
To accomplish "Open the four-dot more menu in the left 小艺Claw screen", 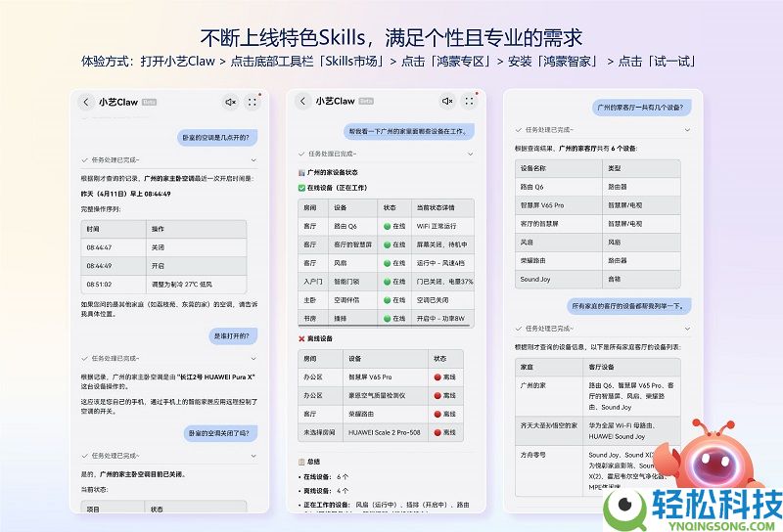I will (x=253, y=102).
